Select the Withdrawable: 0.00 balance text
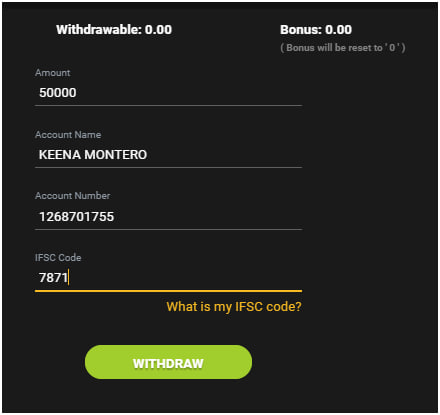Image resolution: width=440 pixels, height=415 pixels. pos(114,30)
